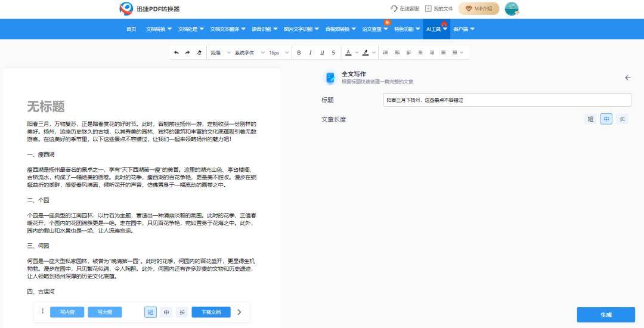Image resolution: width=644 pixels, height=328 pixels.
Task: Click the redo arrow in editor toolbar
Action: tap(188, 52)
